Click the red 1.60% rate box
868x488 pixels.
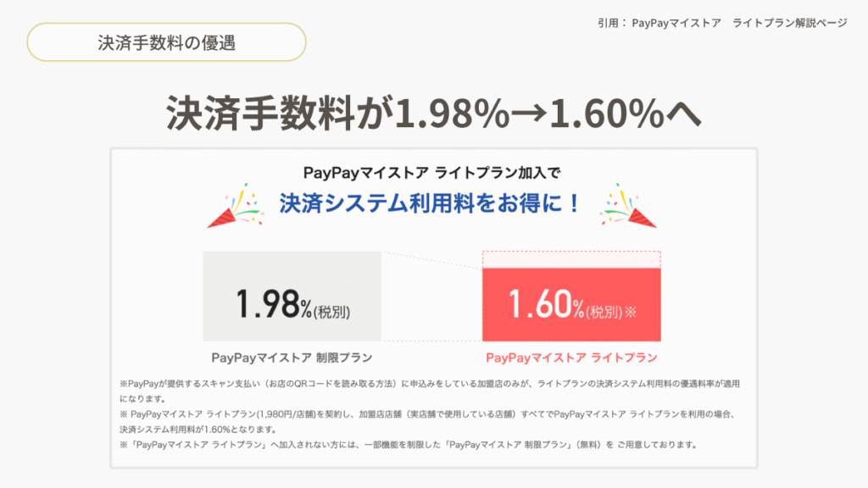click(571, 304)
